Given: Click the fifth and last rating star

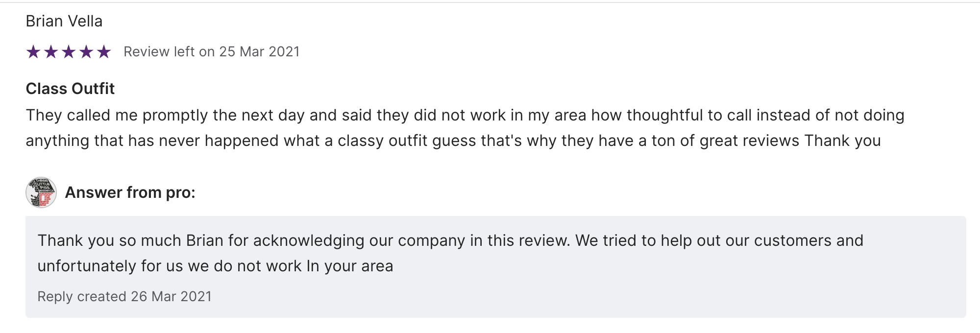Looking at the screenshot, I should 104,52.
